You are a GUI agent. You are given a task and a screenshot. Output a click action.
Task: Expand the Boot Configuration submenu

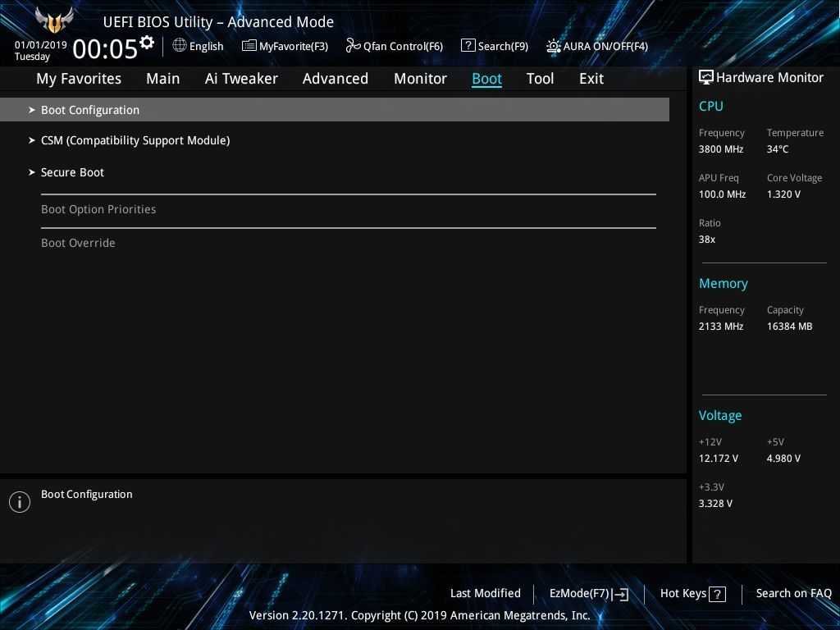(x=90, y=110)
